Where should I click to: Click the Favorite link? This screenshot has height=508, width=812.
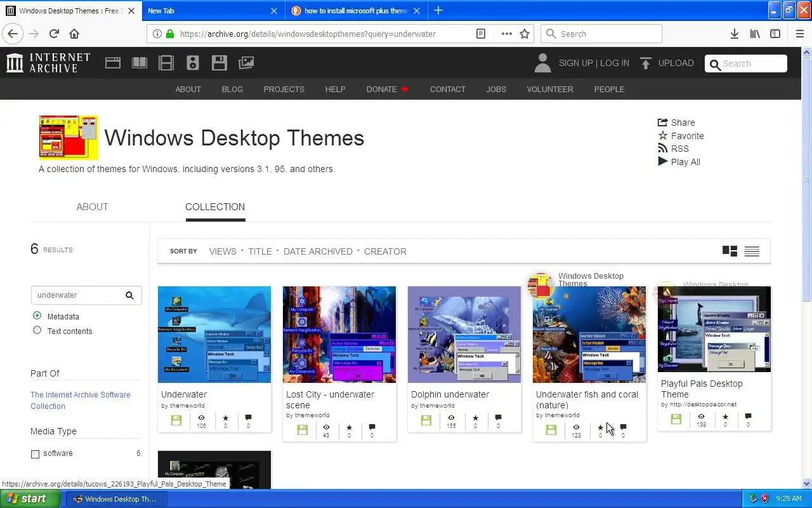click(681, 136)
